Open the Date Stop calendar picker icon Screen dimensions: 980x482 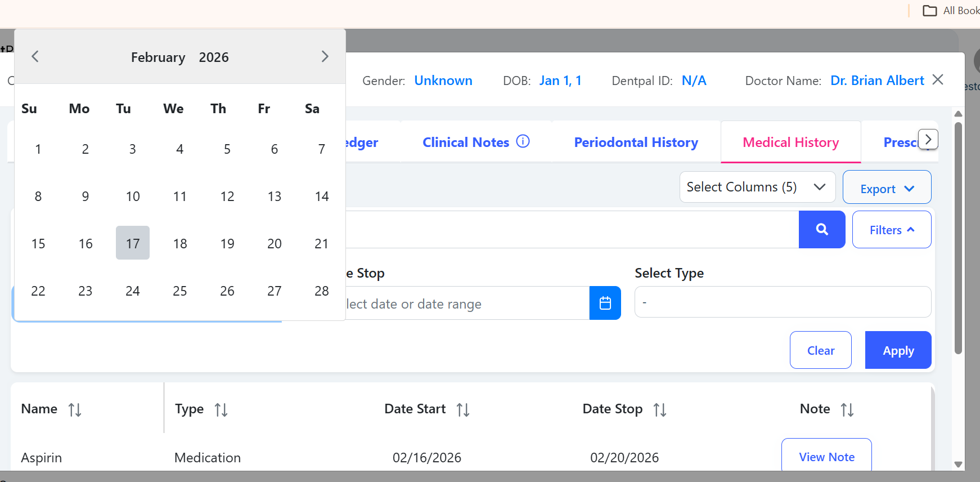[605, 303]
